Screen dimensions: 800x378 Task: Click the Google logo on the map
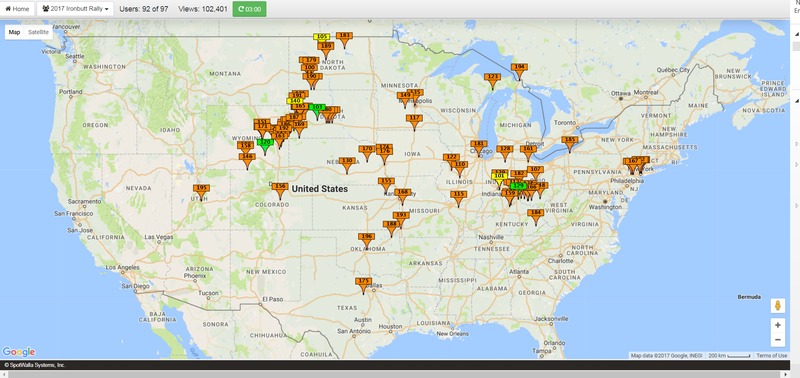tap(19, 352)
